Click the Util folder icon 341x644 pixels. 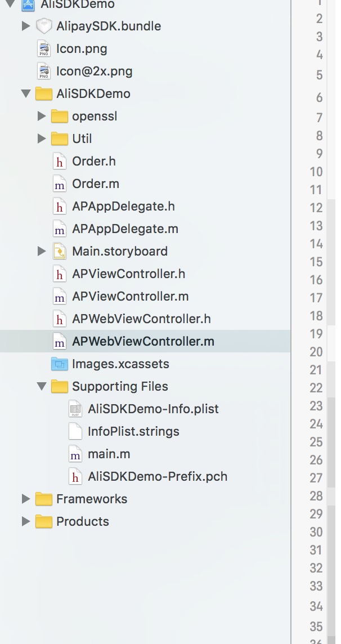pos(60,139)
